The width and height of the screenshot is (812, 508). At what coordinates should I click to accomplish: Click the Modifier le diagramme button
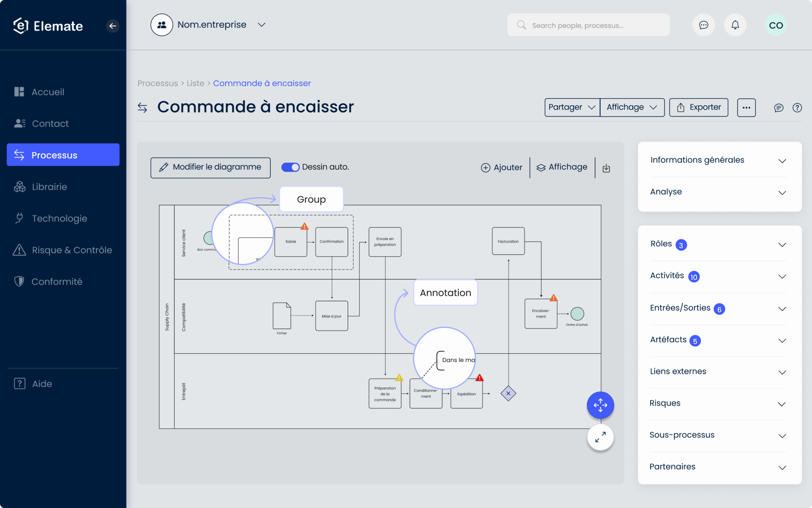tap(210, 167)
